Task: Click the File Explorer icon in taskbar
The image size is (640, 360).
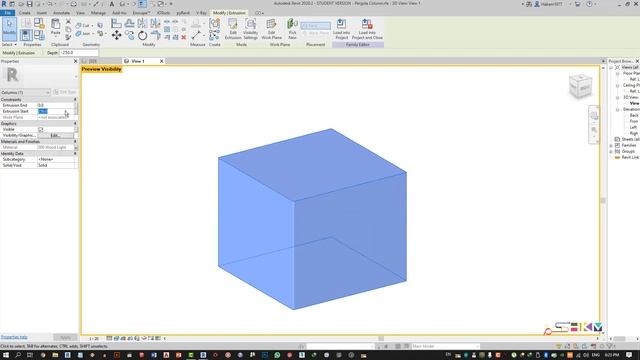Action: [55, 355]
